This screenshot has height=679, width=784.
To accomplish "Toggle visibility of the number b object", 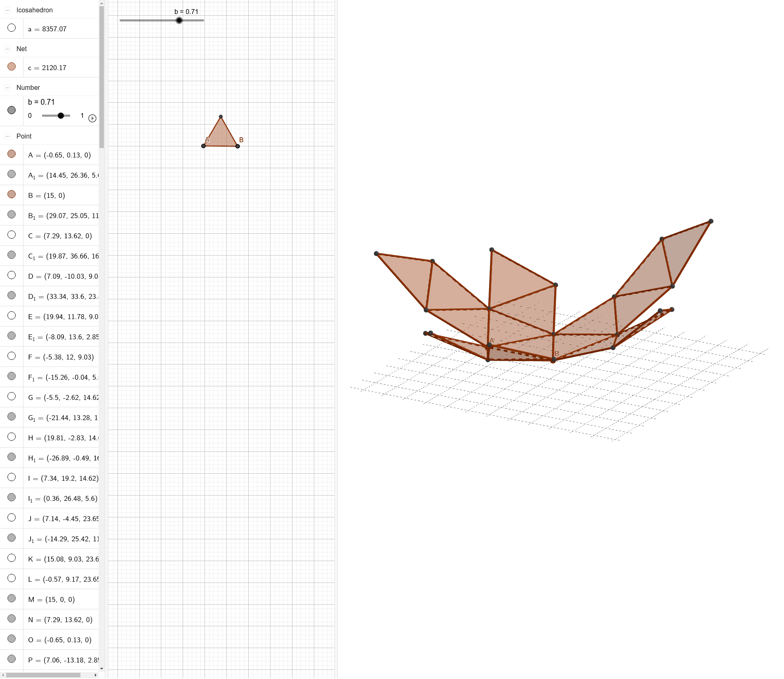I will click(x=12, y=109).
